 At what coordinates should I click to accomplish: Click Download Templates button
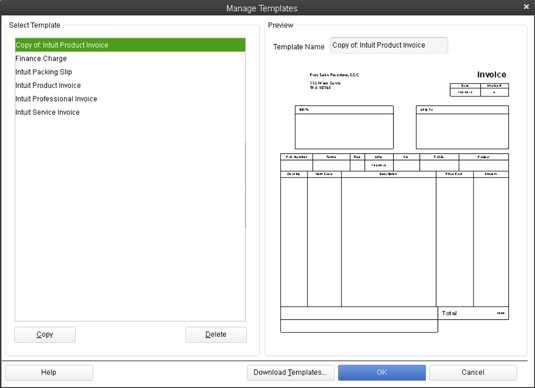click(290, 372)
